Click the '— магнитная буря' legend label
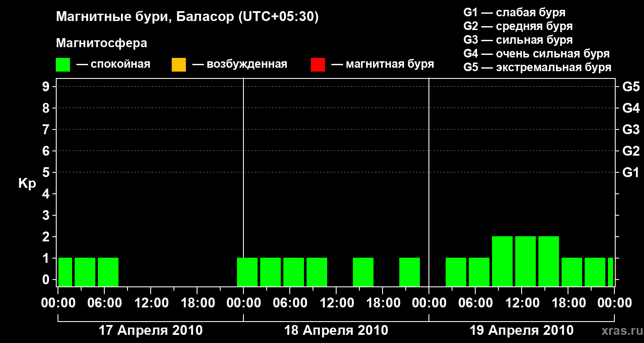Screen dimensions: 644x343 (383, 65)
